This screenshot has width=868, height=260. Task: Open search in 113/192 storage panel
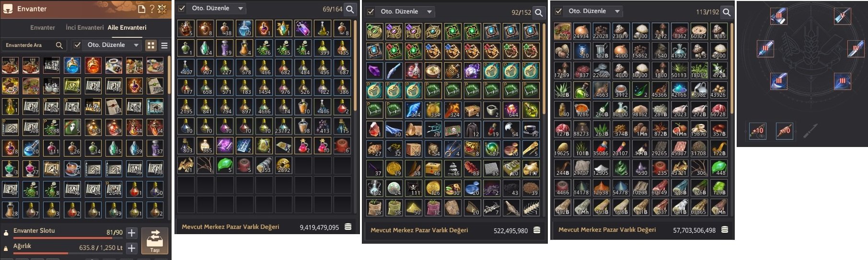pos(727,12)
